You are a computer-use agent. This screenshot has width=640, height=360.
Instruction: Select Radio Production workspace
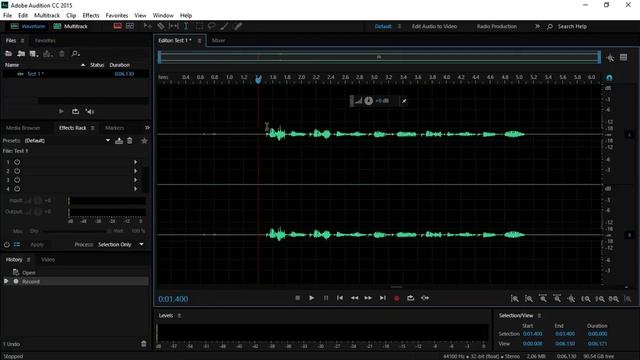point(497,26)
